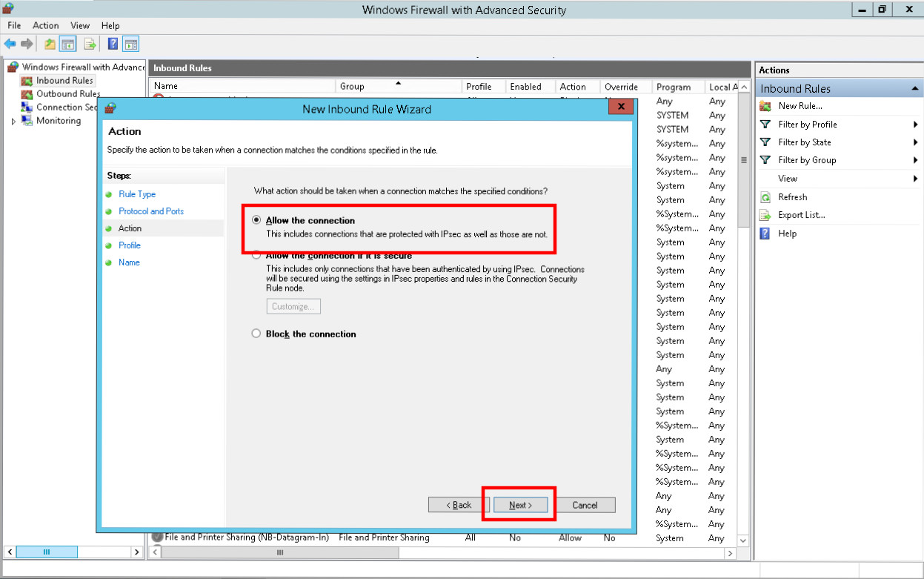Open the Filter by Group submenu arrow
The width and height of the screenshot is (924, 579).
coord(916,160)
